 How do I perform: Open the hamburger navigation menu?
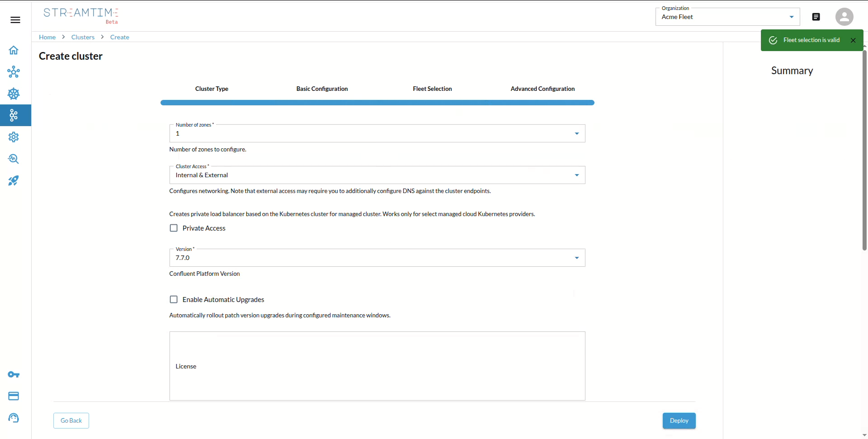coord(15,20)
